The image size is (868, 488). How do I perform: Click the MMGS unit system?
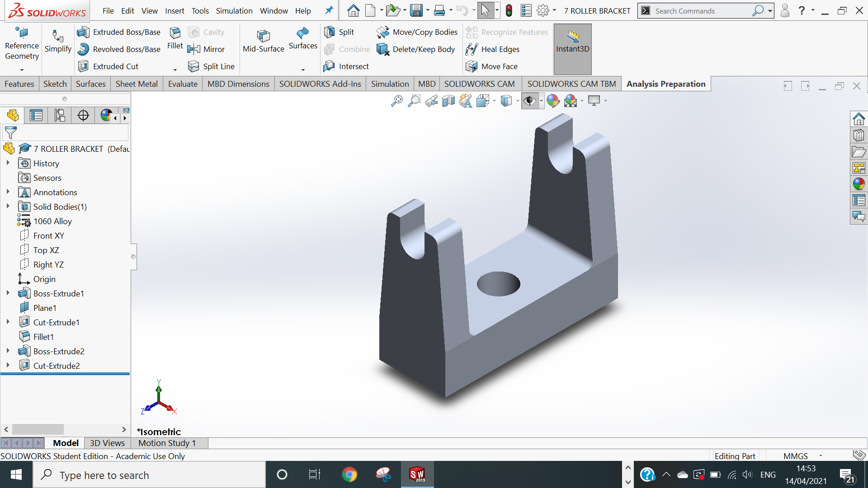point(796,456)
